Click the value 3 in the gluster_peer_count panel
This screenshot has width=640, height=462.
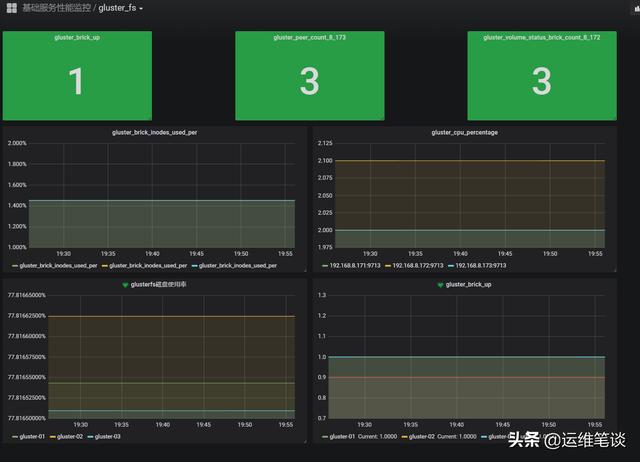point(309,81)
